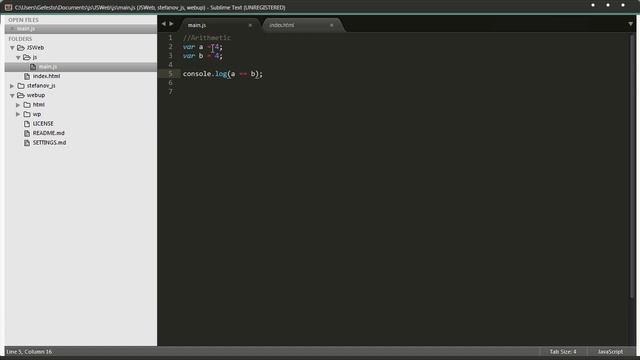
Task: Click the js folder icon
Action: click(27, 57)
